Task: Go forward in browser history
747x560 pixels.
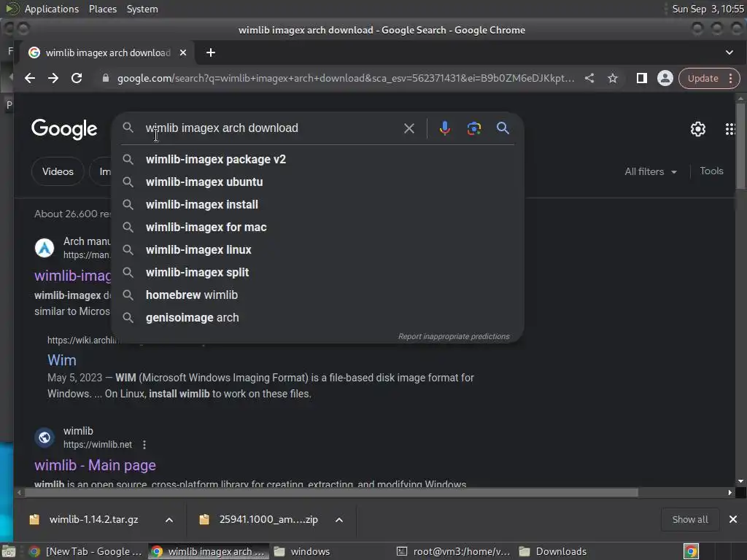Action: coord(53,78)
